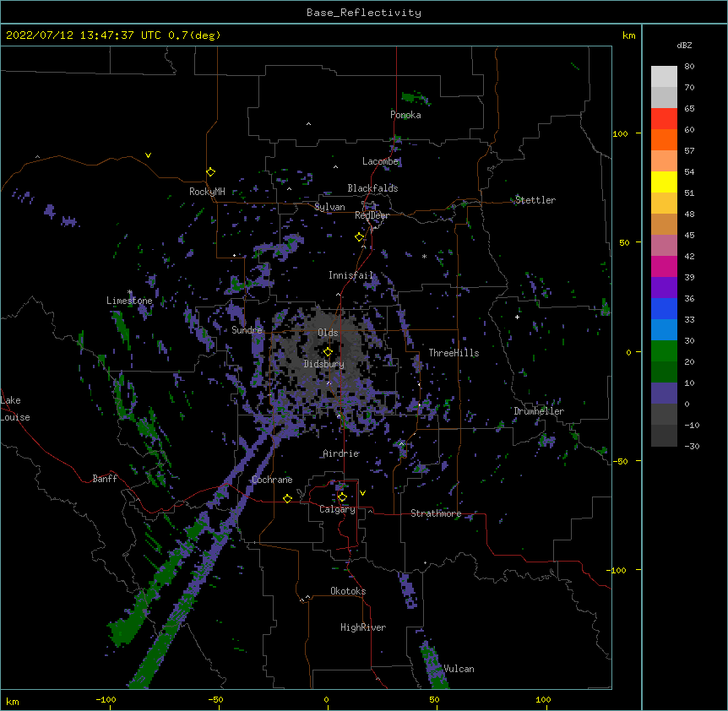Click the HighRiver town label
The height and width of the screenshot is (711, 728).
(x=363, y=627)
